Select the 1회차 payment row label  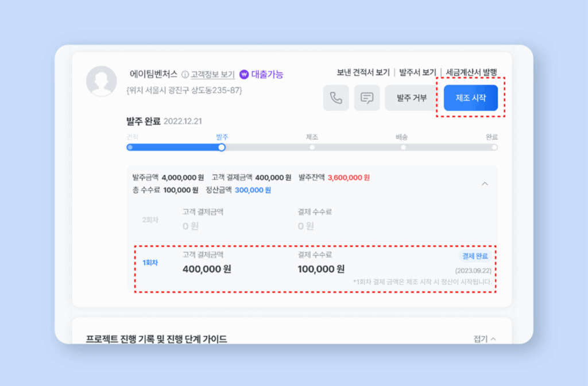[150, 263]
